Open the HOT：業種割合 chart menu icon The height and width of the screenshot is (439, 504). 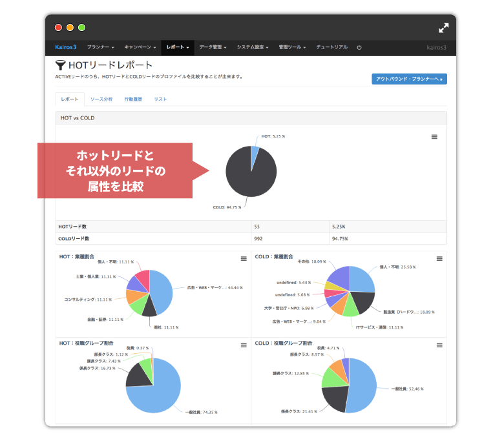[244, 258]
